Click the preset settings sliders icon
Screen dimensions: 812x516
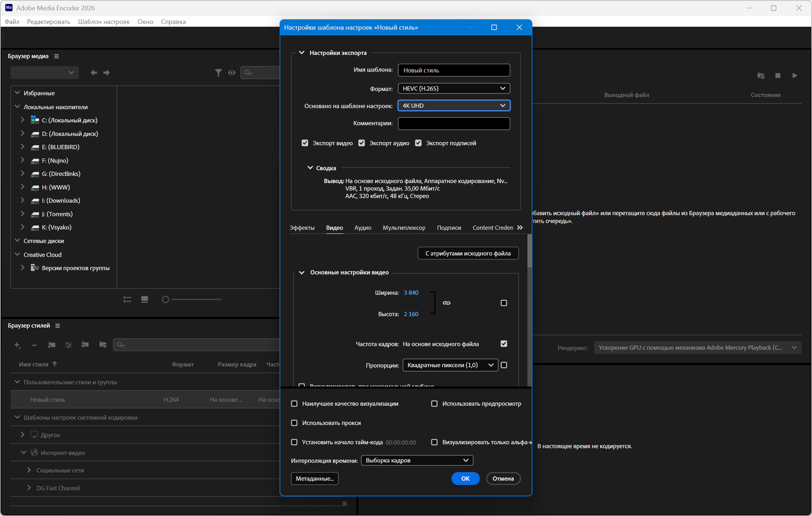coord(69,345)
